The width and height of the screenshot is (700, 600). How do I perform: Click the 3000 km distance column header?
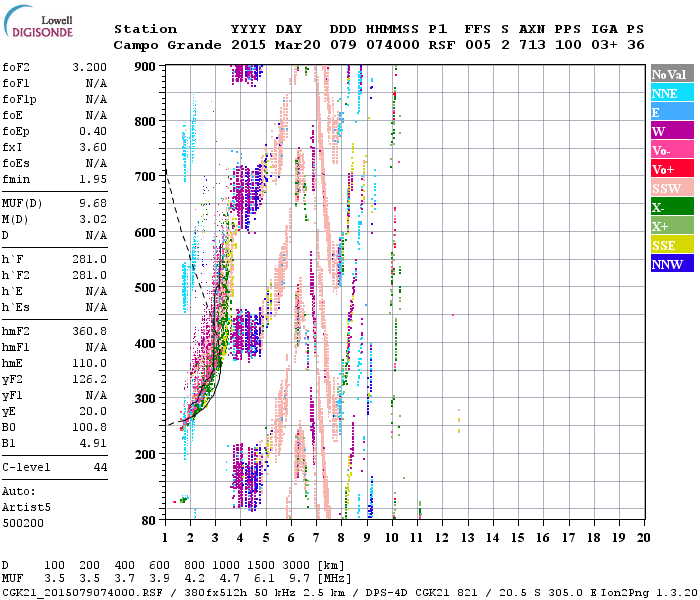(296, 566)
